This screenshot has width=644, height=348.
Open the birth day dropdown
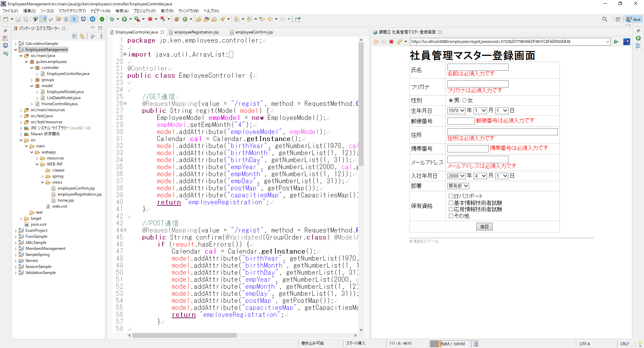[501, 111]
